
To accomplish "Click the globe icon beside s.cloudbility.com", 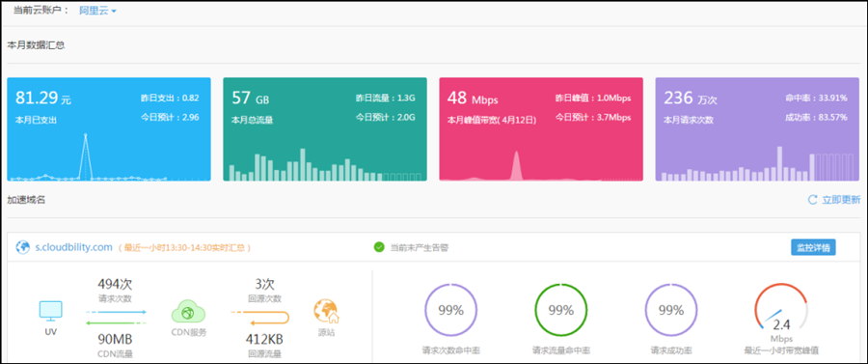I will [23, 247].
